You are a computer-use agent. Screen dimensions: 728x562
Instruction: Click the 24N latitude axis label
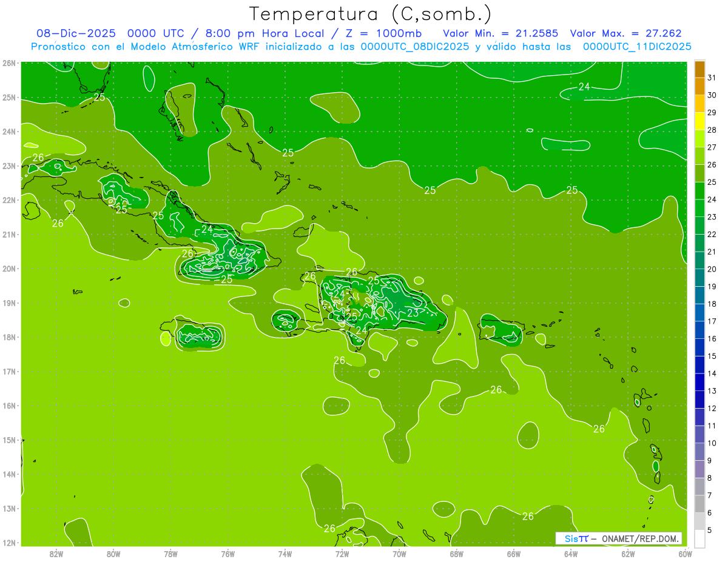pos(8,132)
